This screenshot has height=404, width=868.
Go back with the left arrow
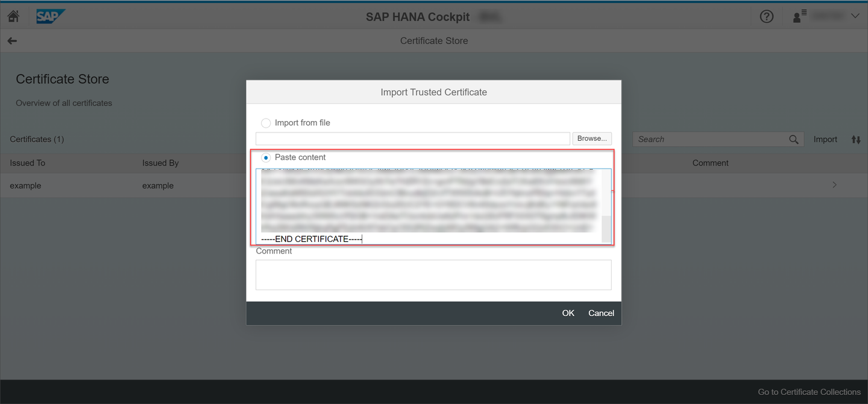tap(12, 41)
